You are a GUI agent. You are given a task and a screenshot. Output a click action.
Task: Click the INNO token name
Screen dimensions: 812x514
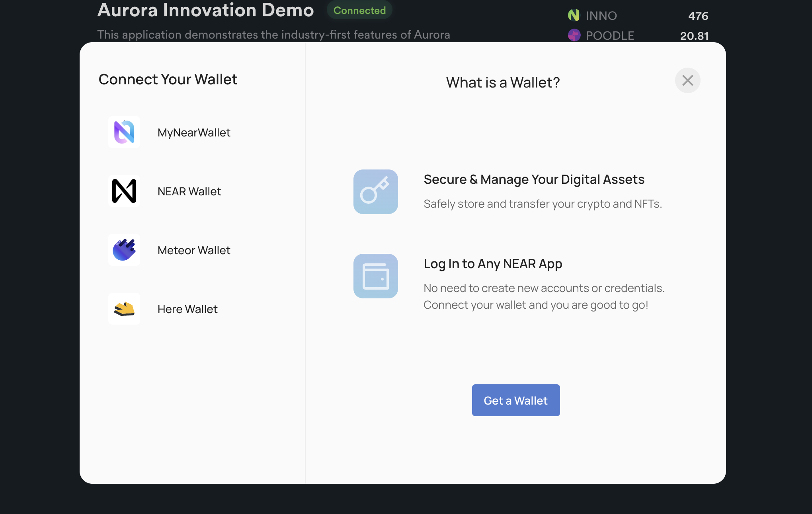pyautogui.click(x=601, y=16)
